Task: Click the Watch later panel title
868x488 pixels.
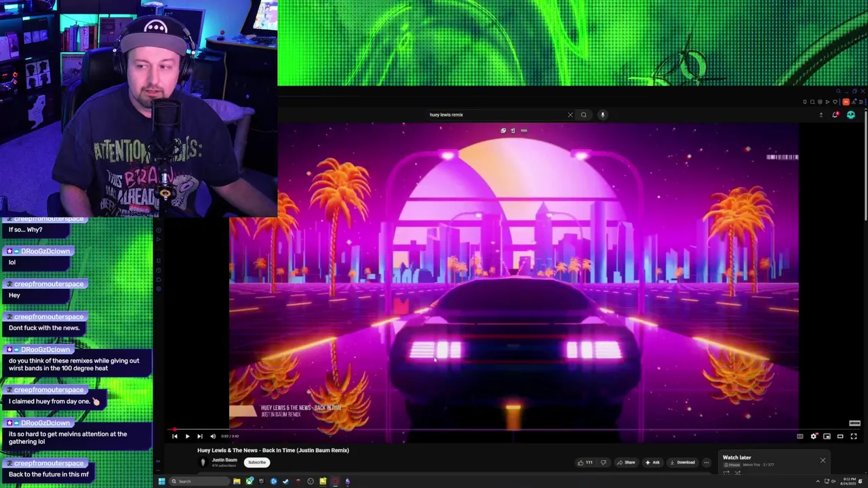Action: click(736, 457)
